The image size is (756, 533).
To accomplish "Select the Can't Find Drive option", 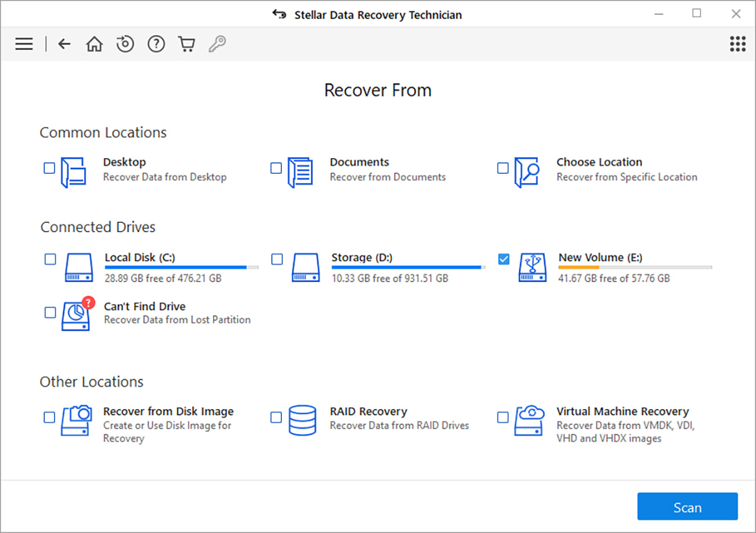I will pos(50,313).
